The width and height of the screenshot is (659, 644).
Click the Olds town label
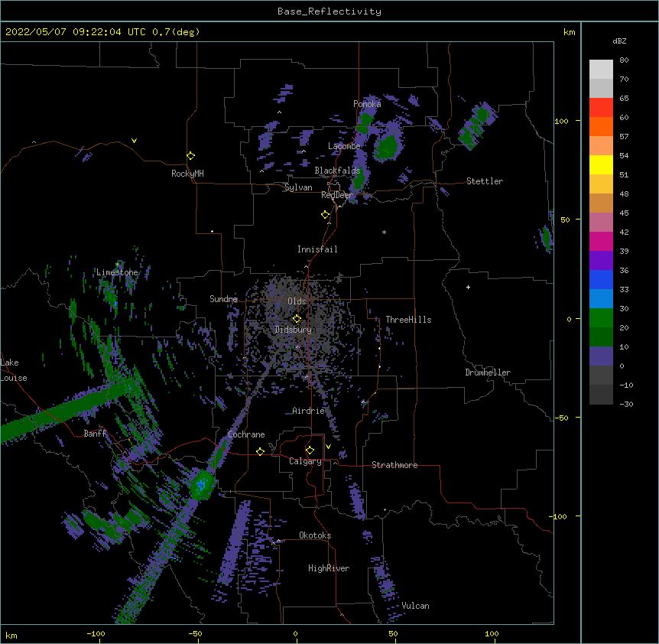tap(297, 301)
